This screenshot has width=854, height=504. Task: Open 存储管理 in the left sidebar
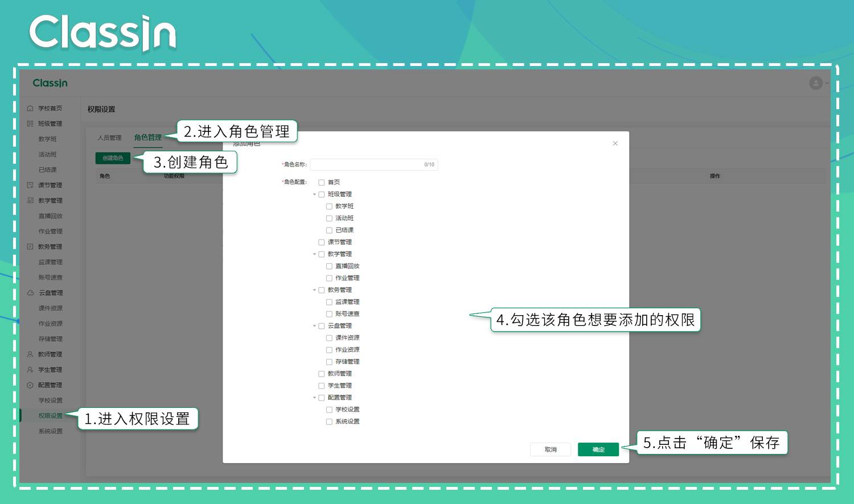coord(51,338)
